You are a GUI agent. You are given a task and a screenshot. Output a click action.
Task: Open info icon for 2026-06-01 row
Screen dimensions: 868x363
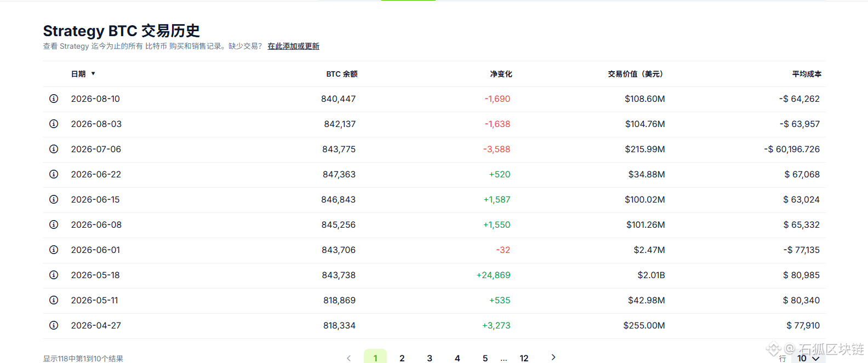[54, 250]
